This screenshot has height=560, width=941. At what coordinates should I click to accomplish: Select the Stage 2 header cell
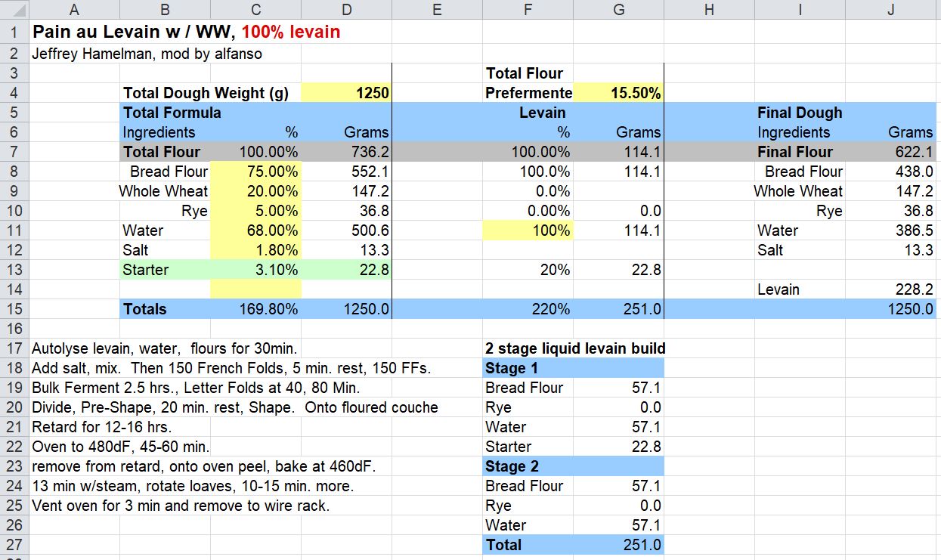(528, 466)
